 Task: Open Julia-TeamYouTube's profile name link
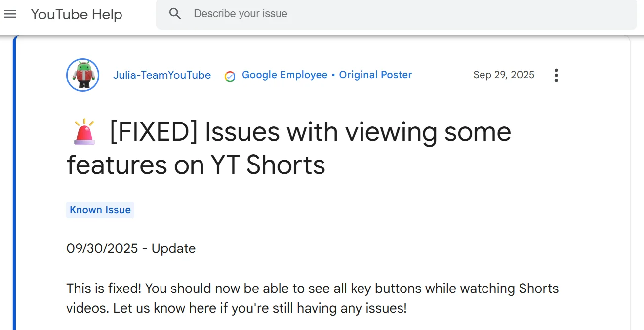click(x=161, y=75)
